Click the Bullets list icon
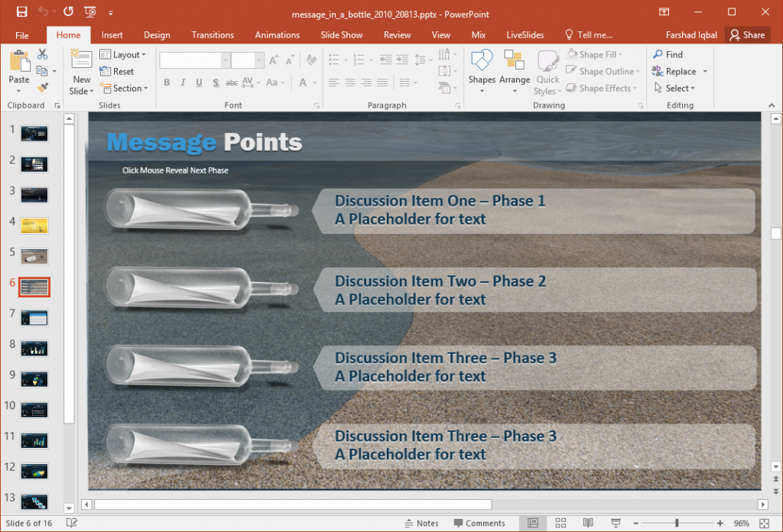Image resolution: width=783 pixels, height=532 pixels. (x=334, y=60)
